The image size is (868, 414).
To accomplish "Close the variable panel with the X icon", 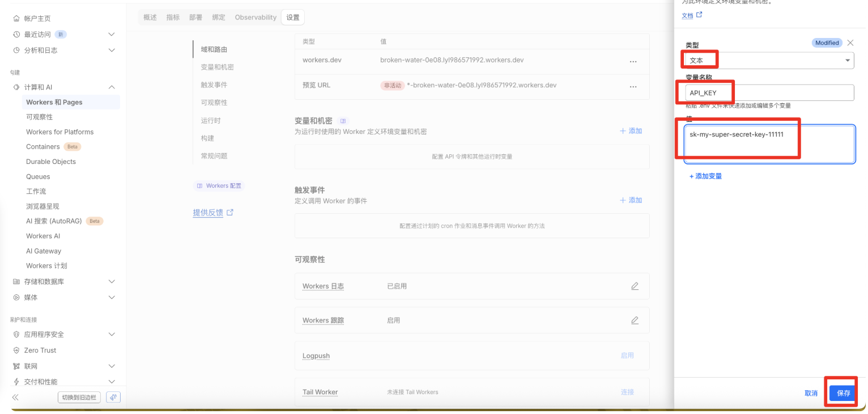I will coord(850,43).
